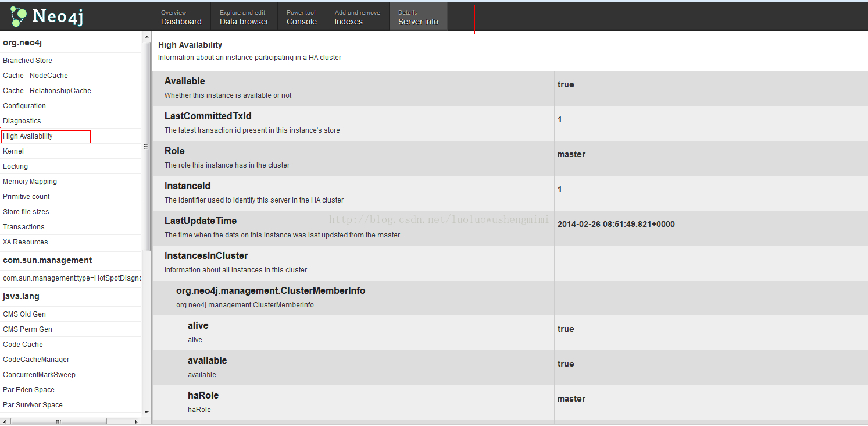868x426 pixels.
Task: Click the Available row value true
Action: (x=566, y=84)
